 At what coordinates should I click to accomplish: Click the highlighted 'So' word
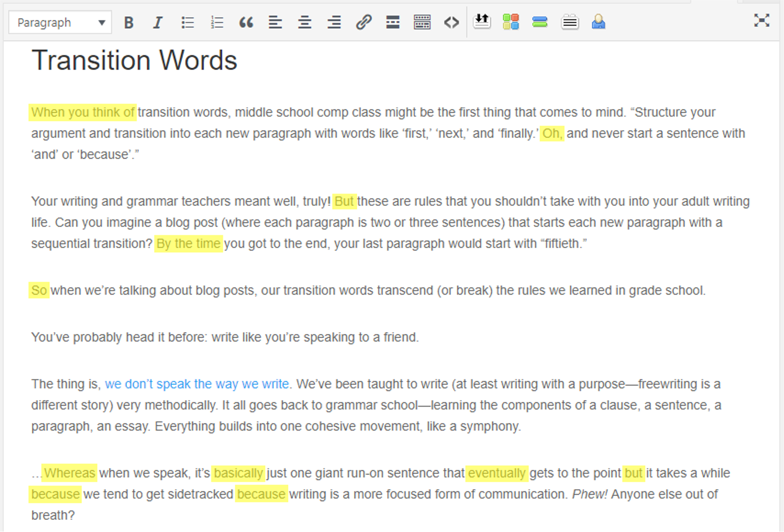tap(39, 290)
